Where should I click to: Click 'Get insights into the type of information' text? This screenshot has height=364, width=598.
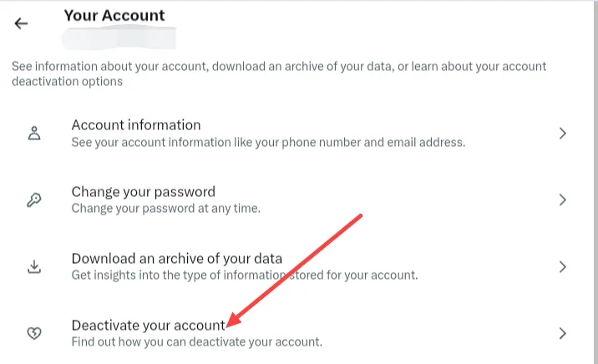coord(244,275)
